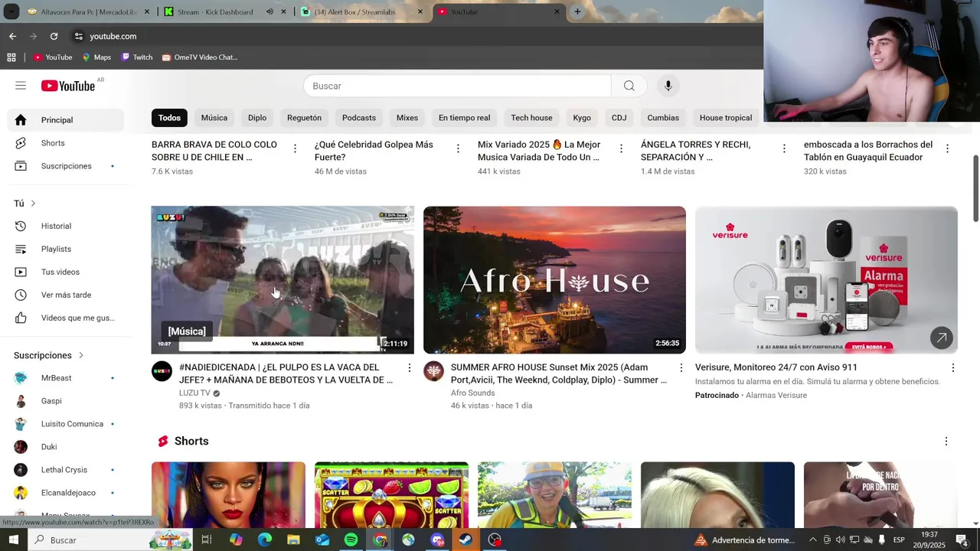
Task: Open Suscripciones in the sidebar
Action: click(66, 166)
